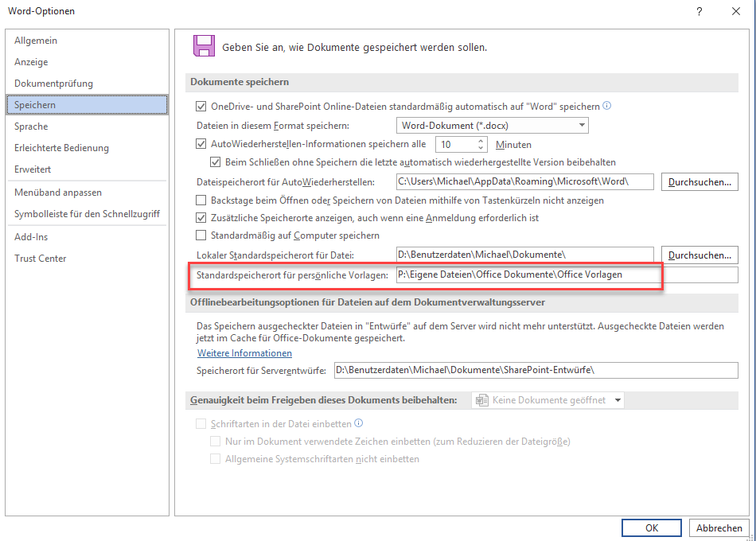Open the file format dropdown Word-Dokument (*.docx)

tap(493, 126)
